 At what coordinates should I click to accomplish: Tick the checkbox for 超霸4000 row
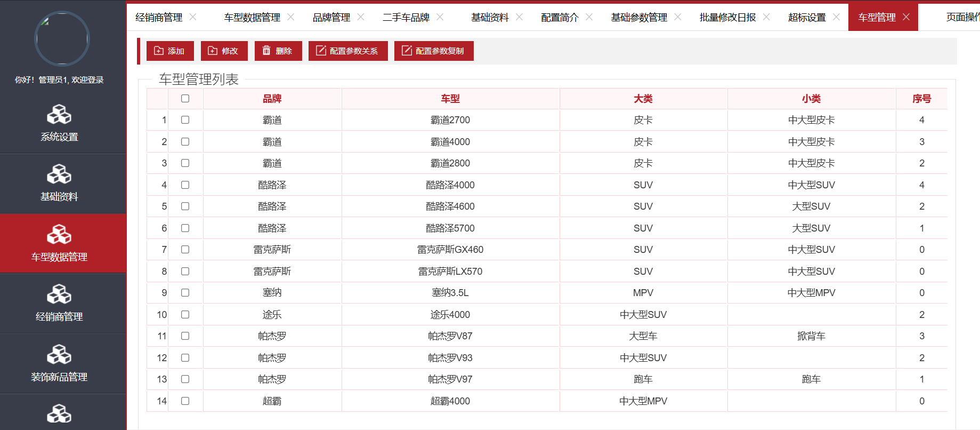(x=185, y=401)
